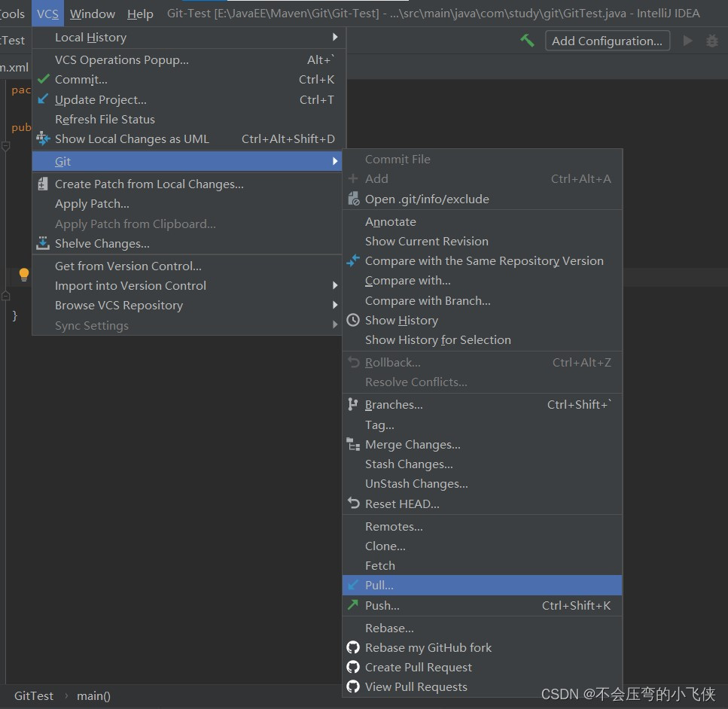Open the Window menu
This screenshot has height=709, width=728.
click(x=93, y=14)
